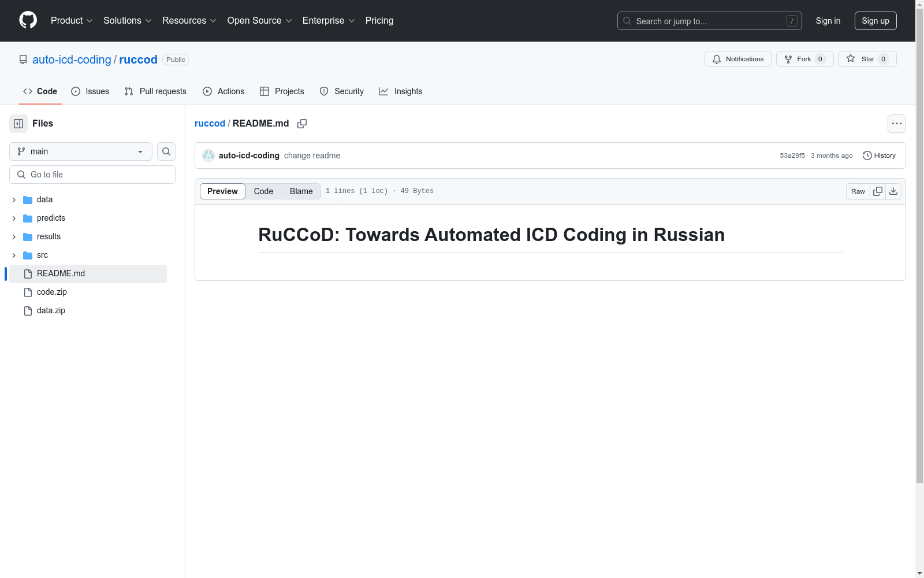This screenshot has height=578, width=924.
Task: Open the auto-icd-coding owner link
Action: 72,60
